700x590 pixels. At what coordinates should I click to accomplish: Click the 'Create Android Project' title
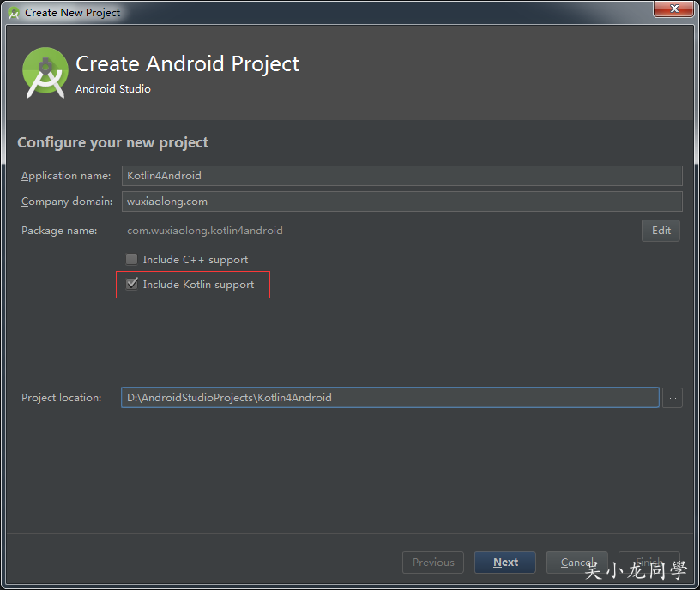(187, 64)
